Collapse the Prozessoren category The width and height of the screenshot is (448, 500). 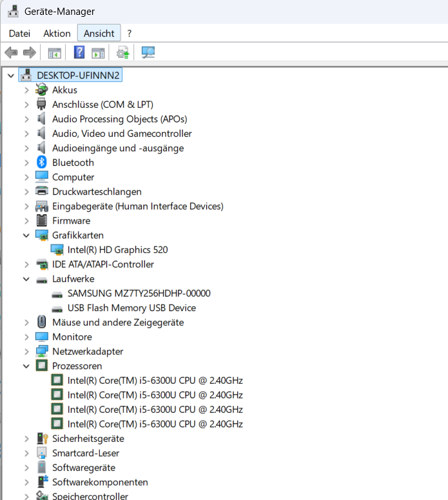26,366
